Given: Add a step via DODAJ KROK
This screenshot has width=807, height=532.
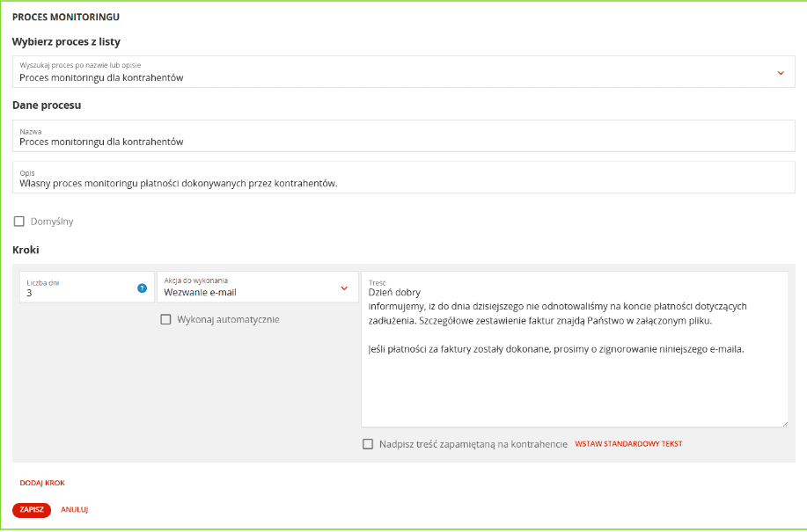Looking at the screenshot, I should 42,483.
